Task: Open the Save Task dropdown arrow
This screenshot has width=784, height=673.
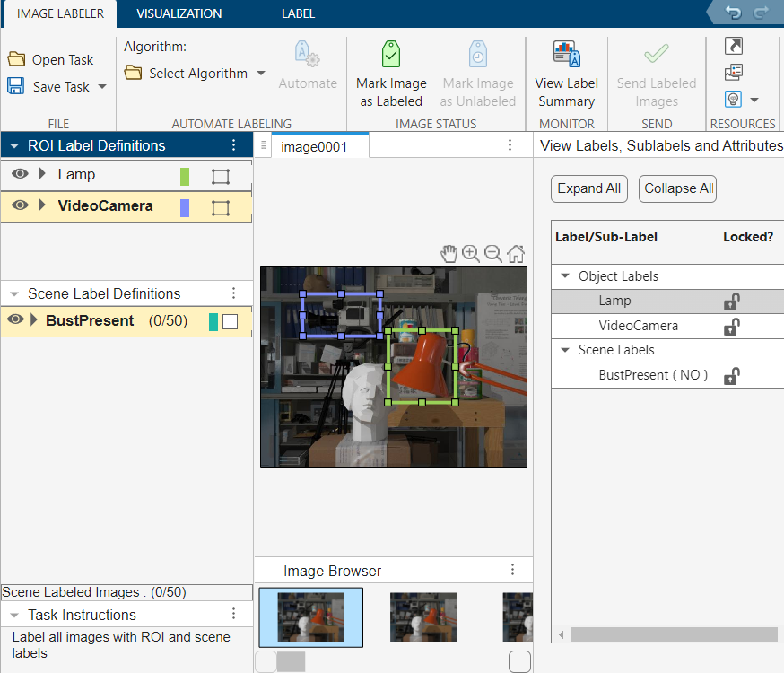Action: [102, 86]
